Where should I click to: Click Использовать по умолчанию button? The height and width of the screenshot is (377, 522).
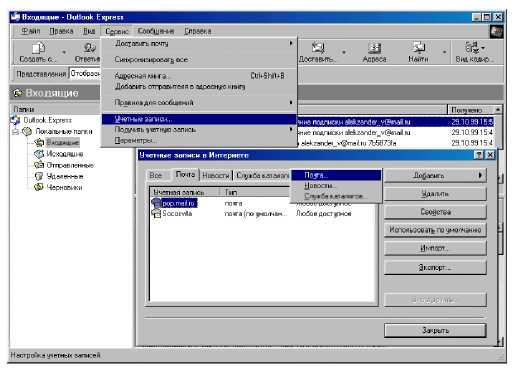coord(435,230)
